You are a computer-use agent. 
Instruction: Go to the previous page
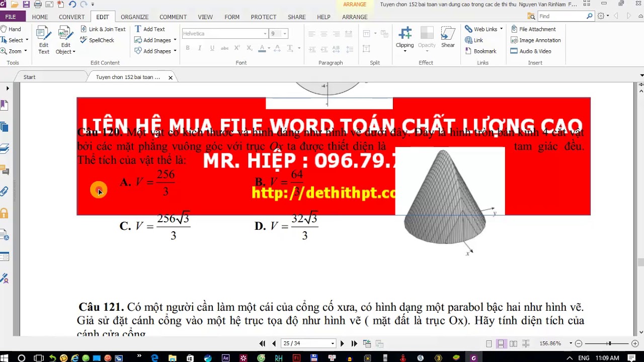coord(274,343)
